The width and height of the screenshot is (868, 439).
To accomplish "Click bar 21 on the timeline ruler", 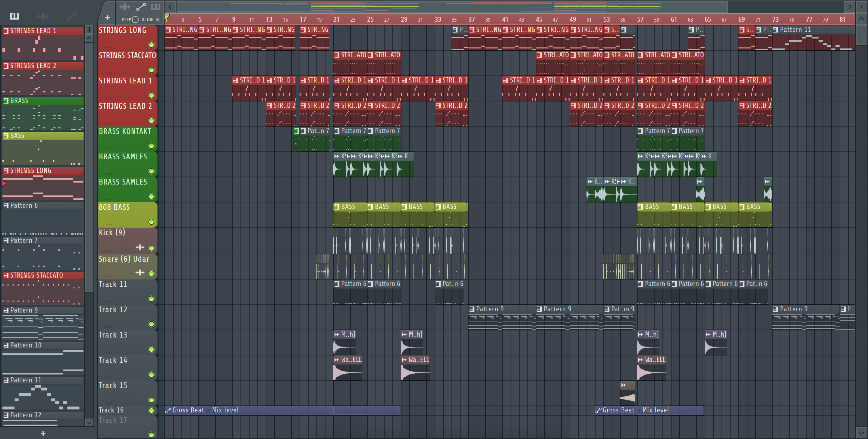I will click(336, 20).
